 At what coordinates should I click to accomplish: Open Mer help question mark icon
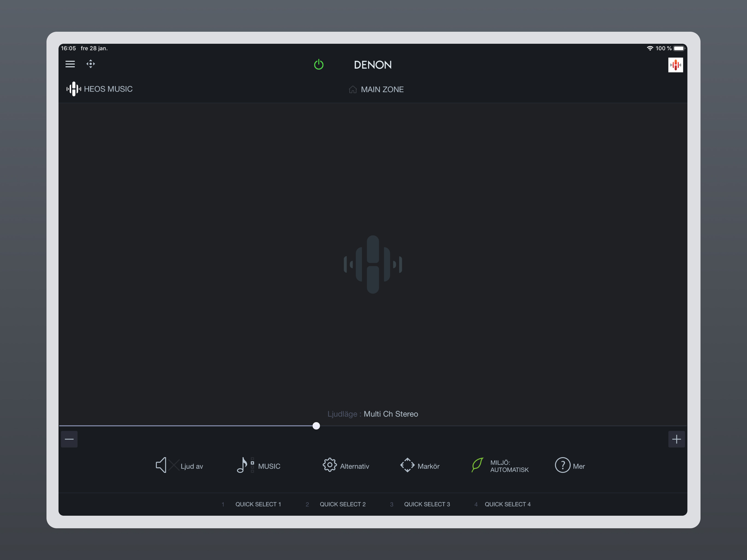click(562, 465)
